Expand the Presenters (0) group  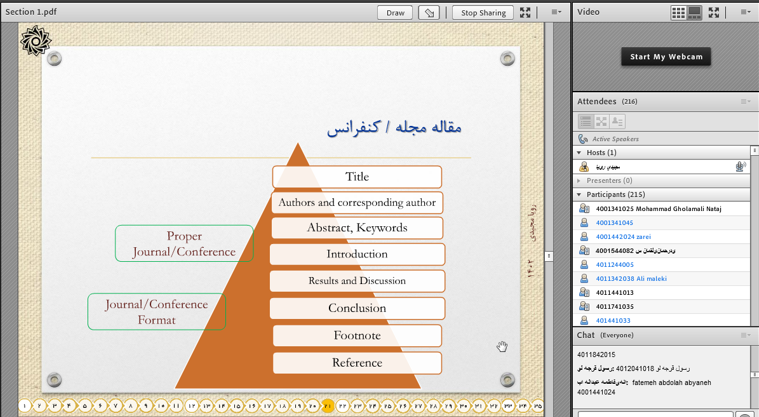point(579,181)
